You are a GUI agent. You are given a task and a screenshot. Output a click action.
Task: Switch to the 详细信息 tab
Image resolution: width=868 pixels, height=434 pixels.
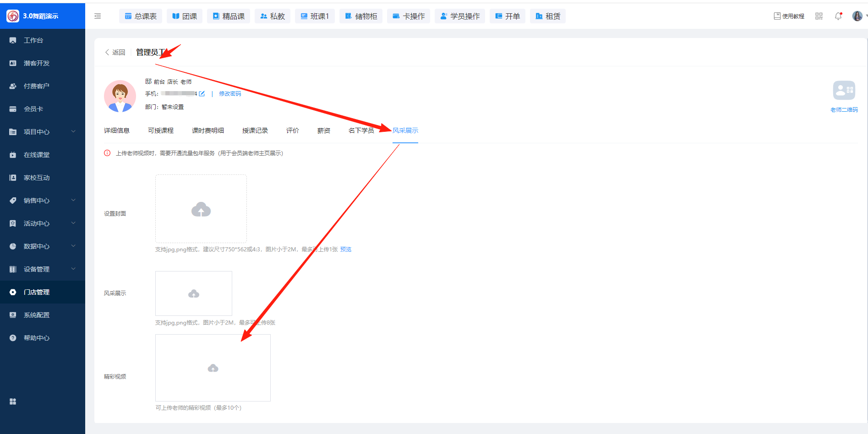point(117,130)
